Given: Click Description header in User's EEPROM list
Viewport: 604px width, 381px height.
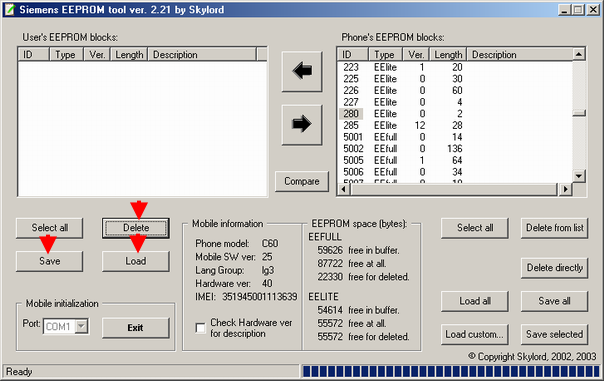Looking at the screenshot, I should pyautogui.click(x=202, y=55).
